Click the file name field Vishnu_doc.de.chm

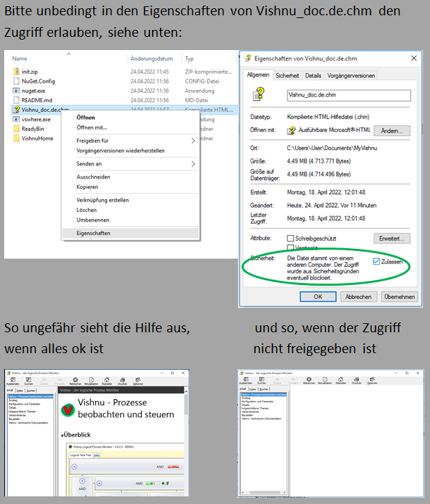click(x=349, y=95)
